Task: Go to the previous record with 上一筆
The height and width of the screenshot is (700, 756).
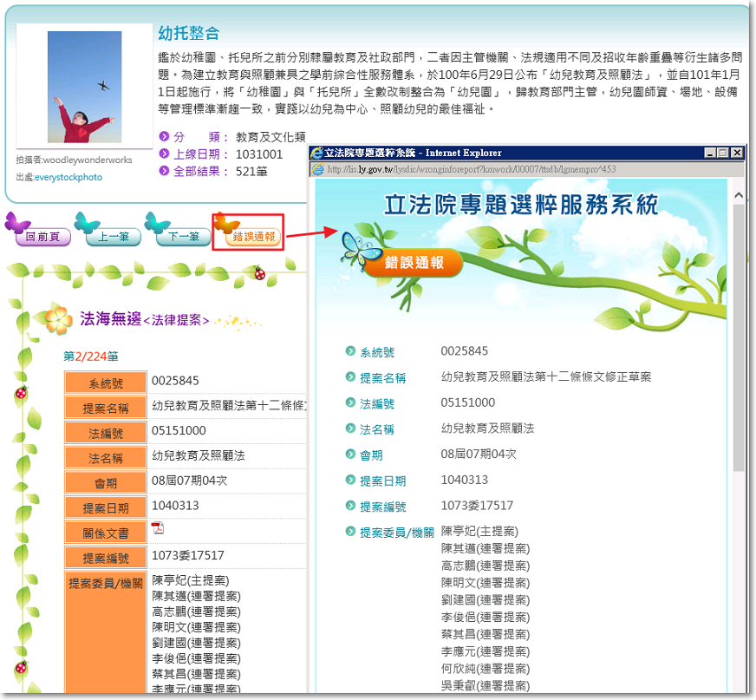Action: (113, 236)
